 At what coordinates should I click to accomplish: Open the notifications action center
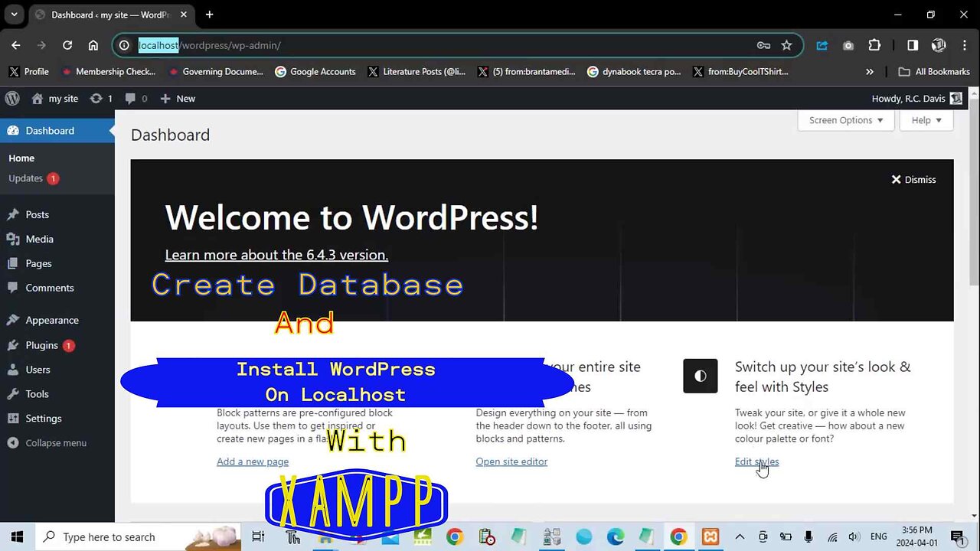coord(957,537)
